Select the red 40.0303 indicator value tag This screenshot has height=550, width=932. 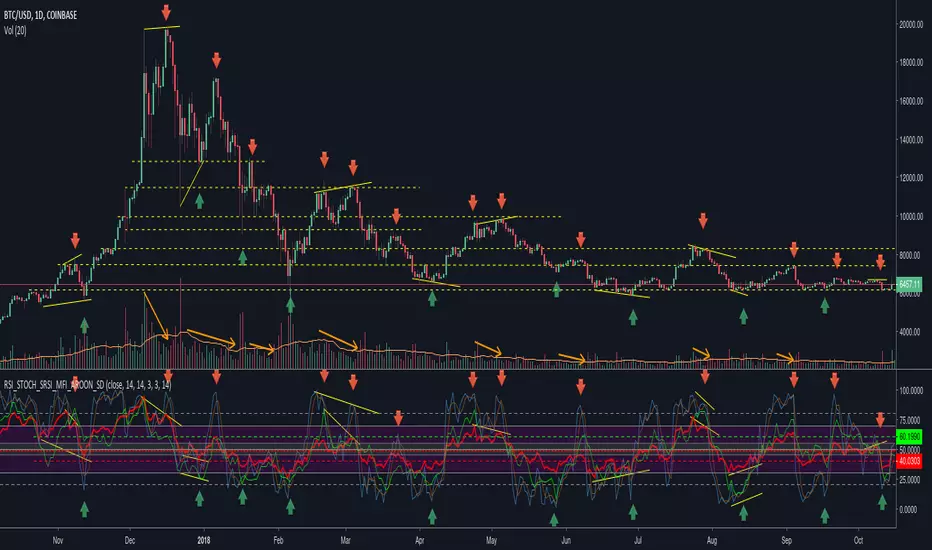click(909, 461)
